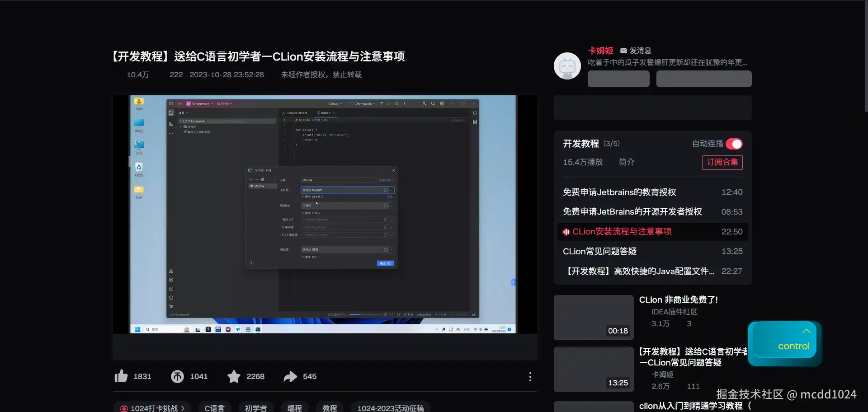
Task: Click the Recycle Bin desktop icon in video
Action: click(139, 167)
